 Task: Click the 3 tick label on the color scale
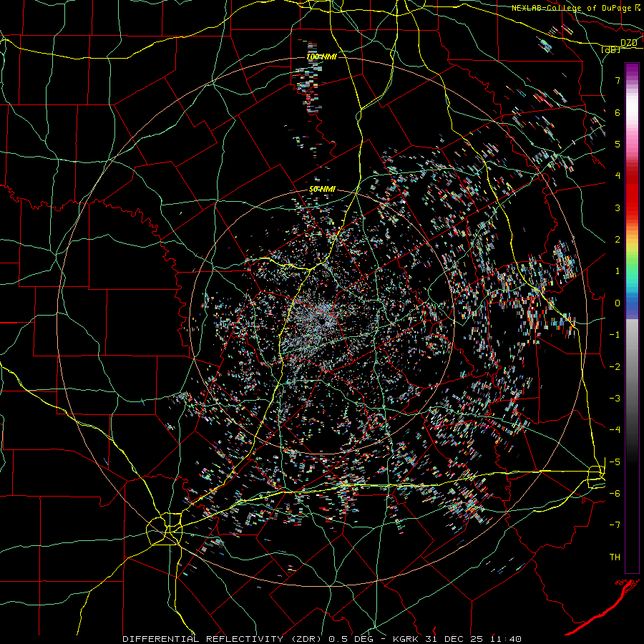pyautogui.click(x=618, y=208)
